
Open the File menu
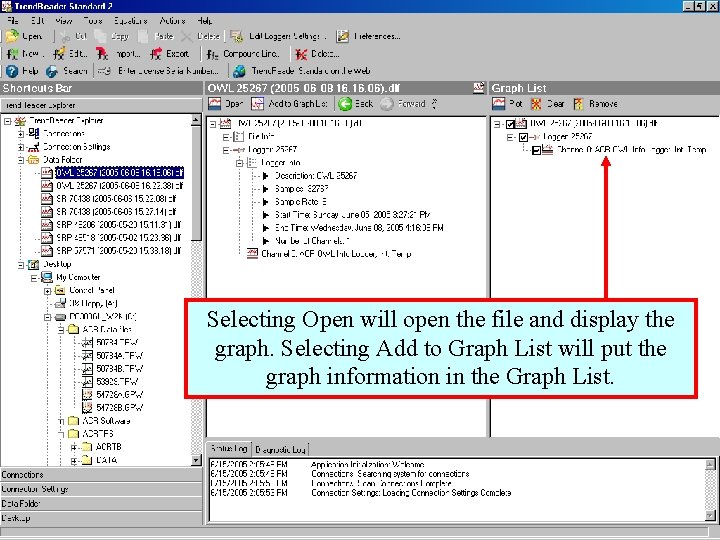tap(12, 21)
